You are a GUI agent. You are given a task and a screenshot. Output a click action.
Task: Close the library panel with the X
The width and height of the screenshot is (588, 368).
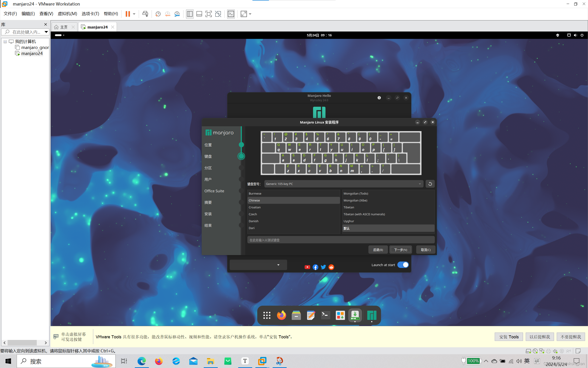click(x=45, y=24)
